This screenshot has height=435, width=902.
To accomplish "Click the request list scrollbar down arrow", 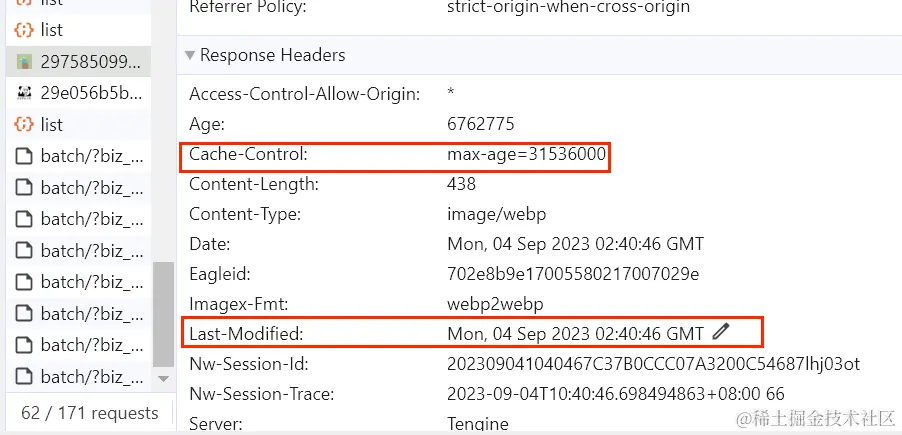I will (x=163, y=379).
